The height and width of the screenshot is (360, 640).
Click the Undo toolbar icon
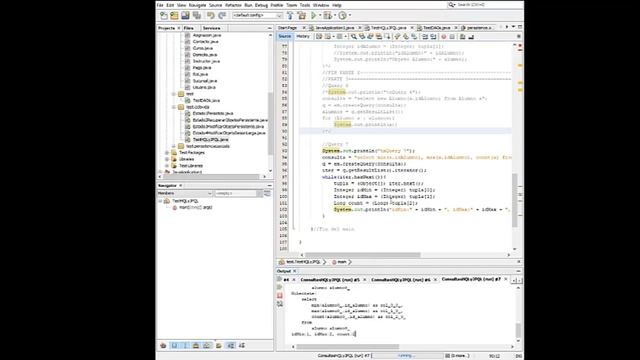[211, 16]
